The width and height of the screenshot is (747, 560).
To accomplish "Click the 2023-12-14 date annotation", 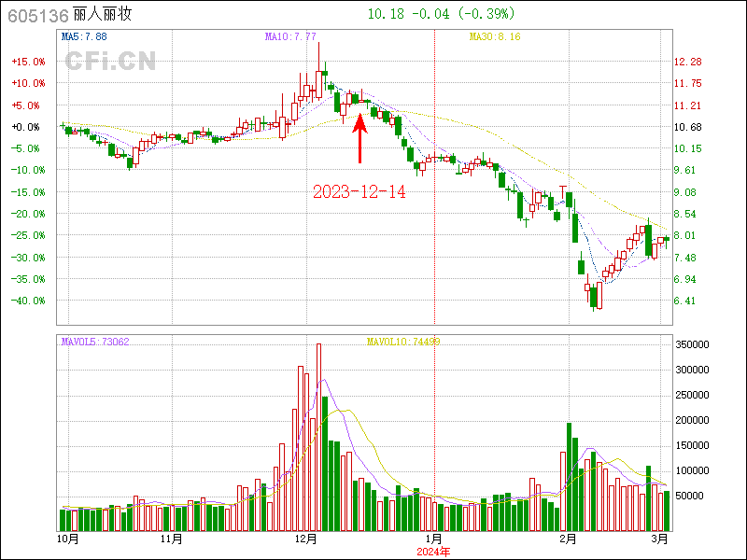I will coord(359,191).
